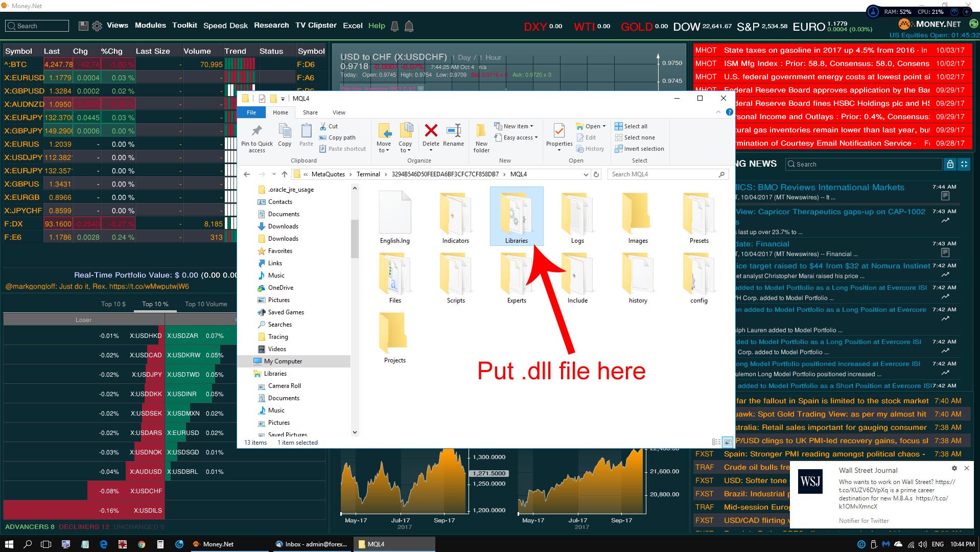Select the Top 10 Volume tab
This screenshot has height=552, width=980.
click(206, 304)
